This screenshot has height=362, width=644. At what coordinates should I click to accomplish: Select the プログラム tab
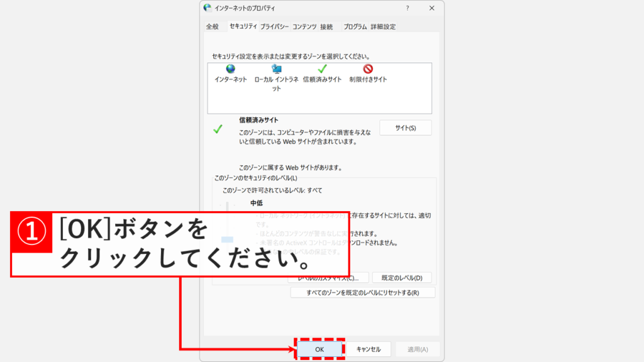pos(355,27)
